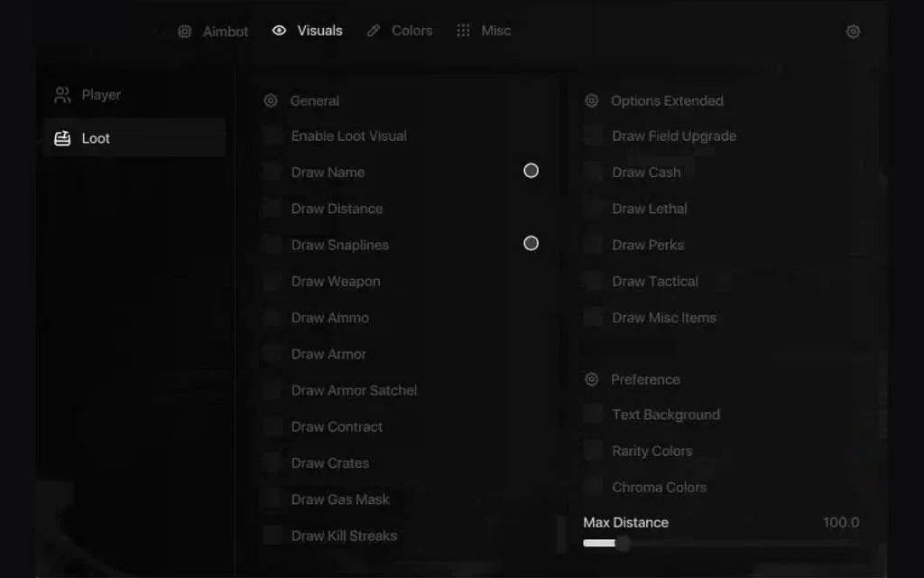Screen dimensions: 924x578
Task: Toggle the Draw Contract checkbox
Action: pyautogui.click(x=273, y=426)
